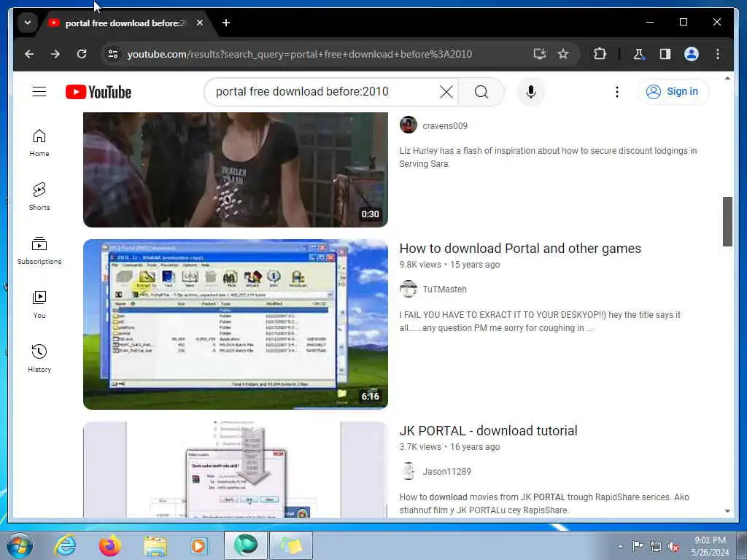Go to the YouTube logo home link
This screenshot has height=560, width=747.
98,92
